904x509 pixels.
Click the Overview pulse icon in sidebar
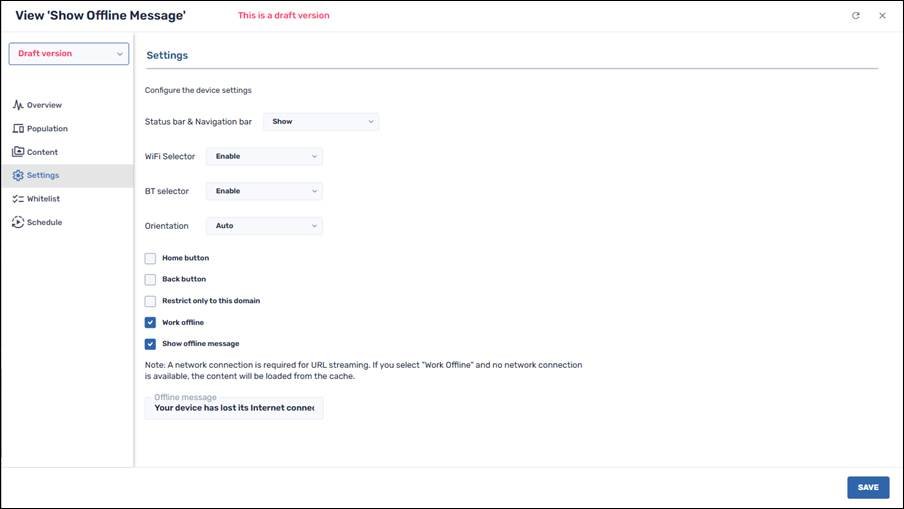point(18,105)
